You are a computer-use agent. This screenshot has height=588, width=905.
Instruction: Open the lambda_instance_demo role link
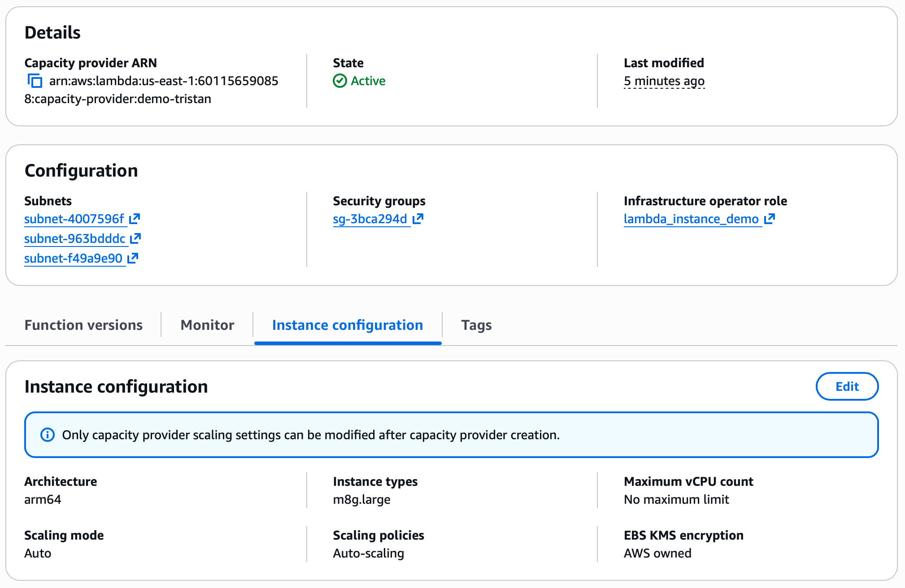(691, 219)
